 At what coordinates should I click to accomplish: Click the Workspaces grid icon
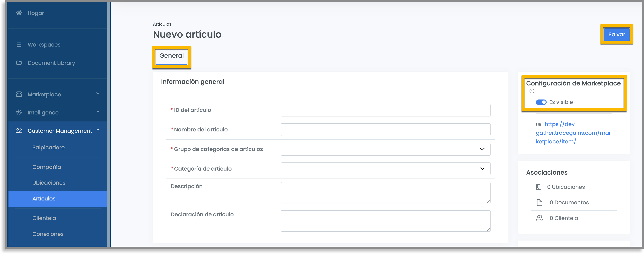click(x=19, y=44)
